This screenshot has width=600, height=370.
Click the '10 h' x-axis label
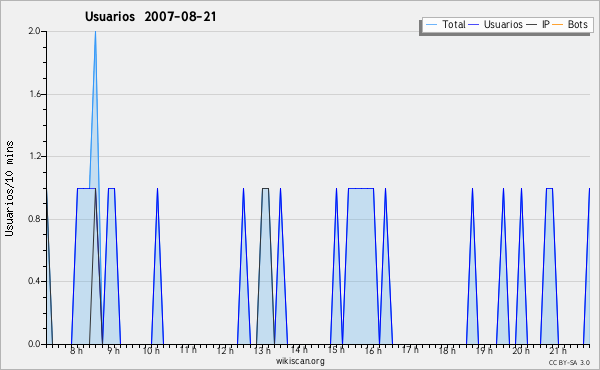point(151,350)
